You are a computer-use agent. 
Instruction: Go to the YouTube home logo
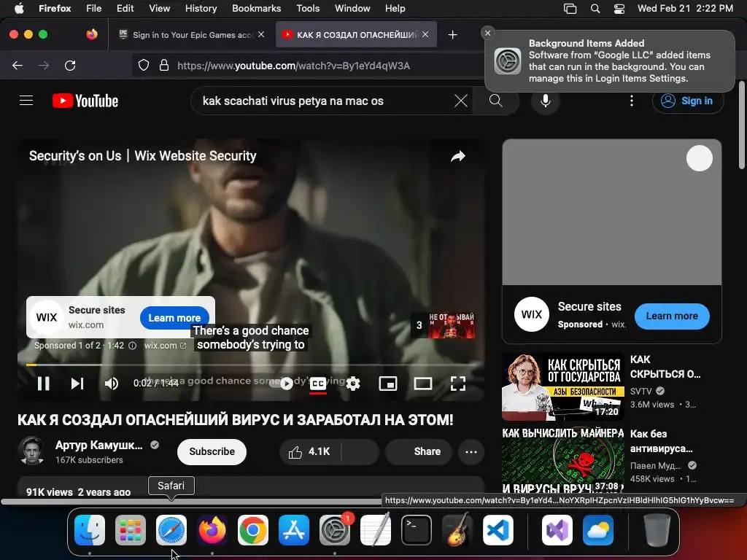[85, 101]
